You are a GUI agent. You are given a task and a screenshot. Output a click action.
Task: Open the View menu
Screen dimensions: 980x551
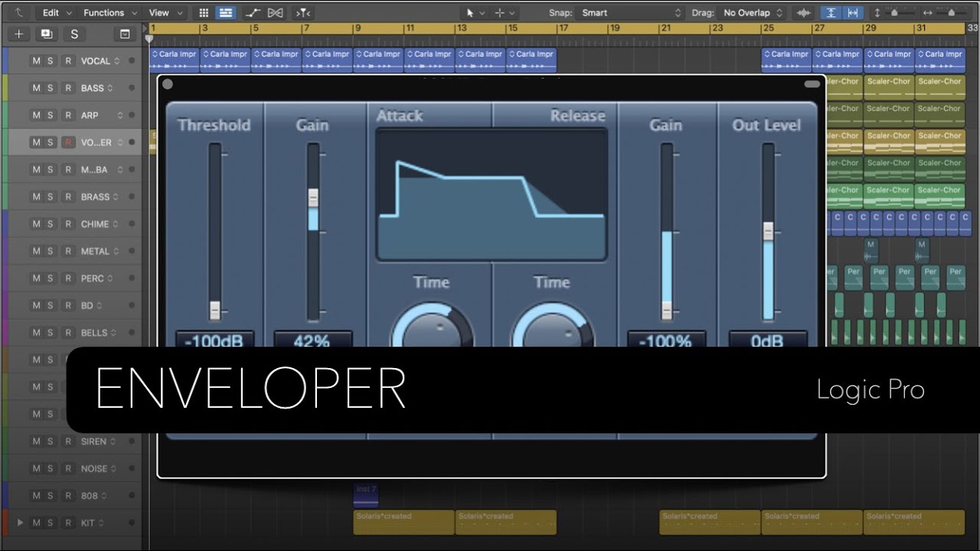[165, 12]
